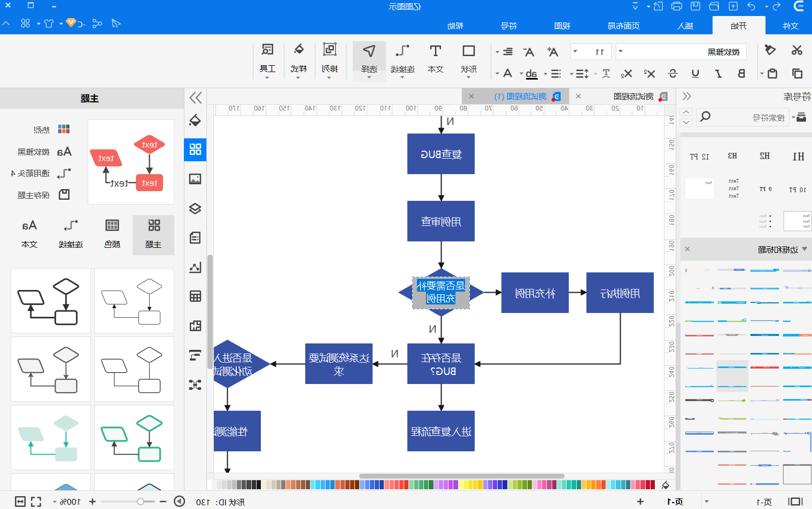
Task: Click the picture icon in the vertical sidebar
Action: 195,179
